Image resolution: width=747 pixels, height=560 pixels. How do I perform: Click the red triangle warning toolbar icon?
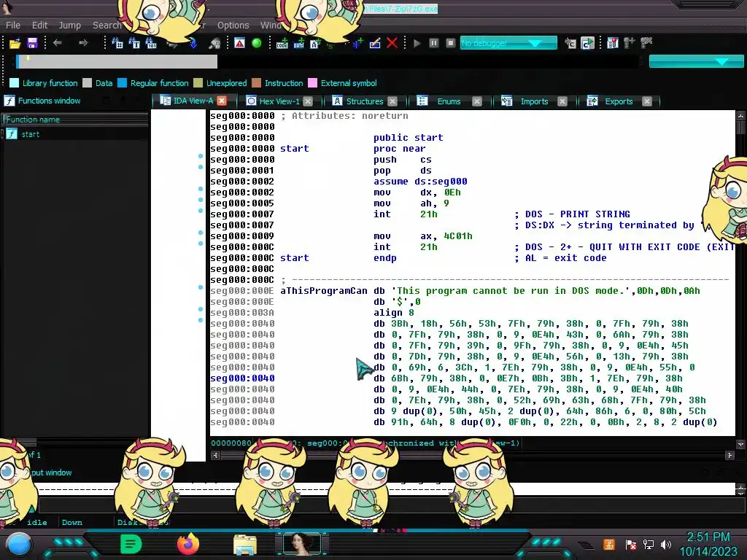(x=239, y=43)
